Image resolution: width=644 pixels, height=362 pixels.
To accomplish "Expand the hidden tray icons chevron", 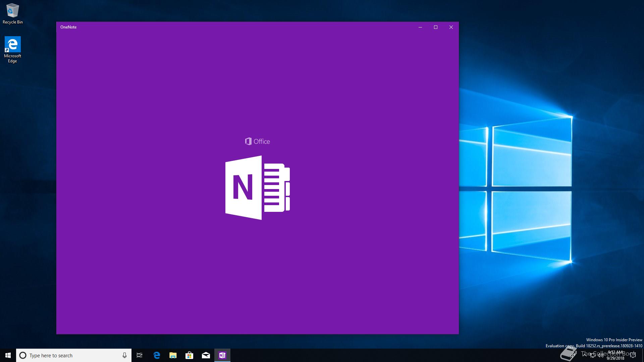I will pos(585,355).
